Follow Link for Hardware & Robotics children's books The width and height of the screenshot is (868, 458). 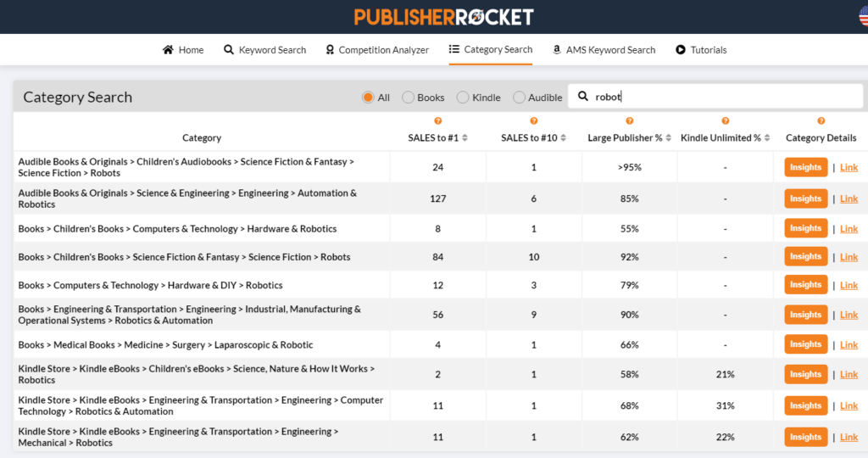(849, 229)
